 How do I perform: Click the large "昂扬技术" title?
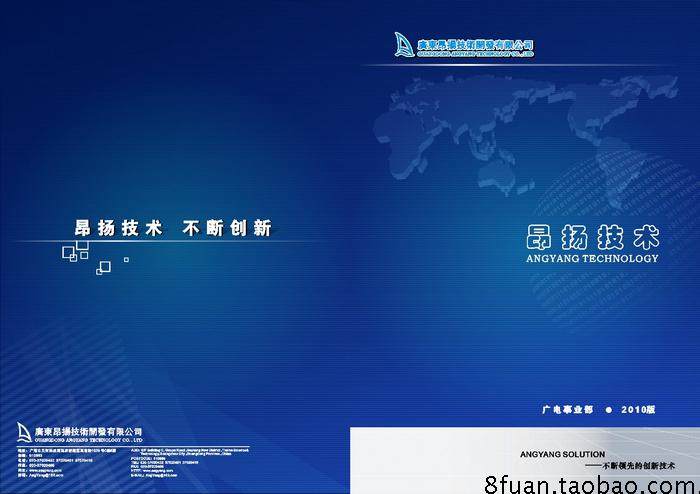pos(592,237)
